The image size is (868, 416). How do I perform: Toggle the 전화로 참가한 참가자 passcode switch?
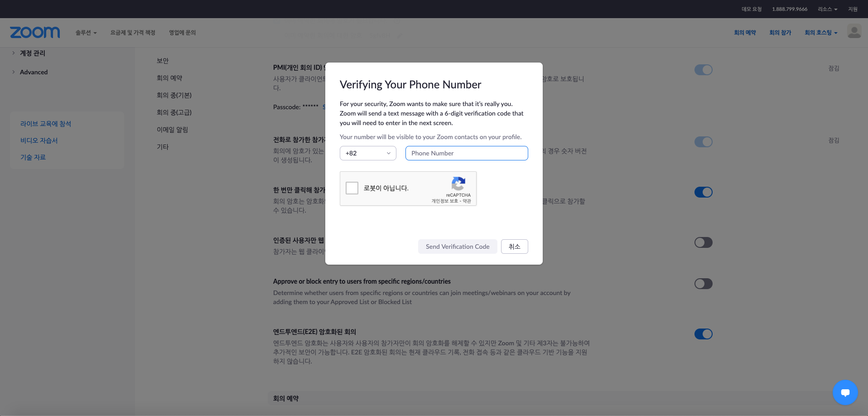pos(703,142)
